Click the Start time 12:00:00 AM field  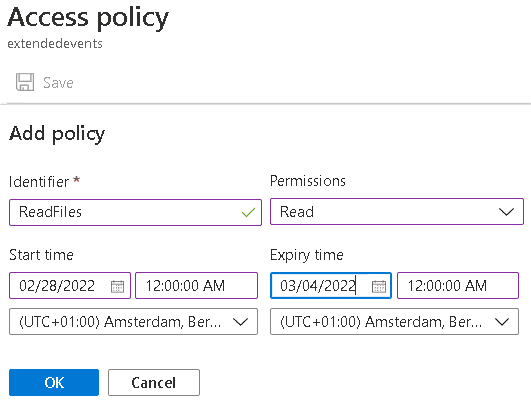(x=196, y=285)
